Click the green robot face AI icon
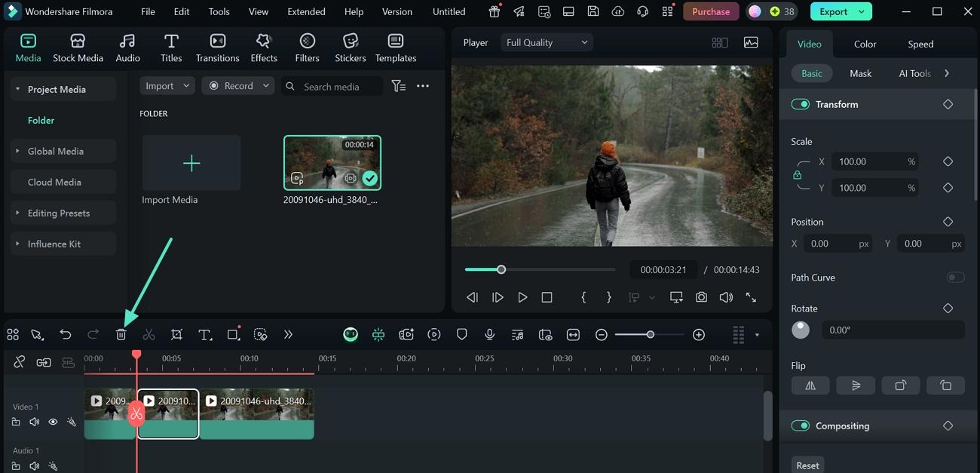980x473 pixels. (351, 334)
